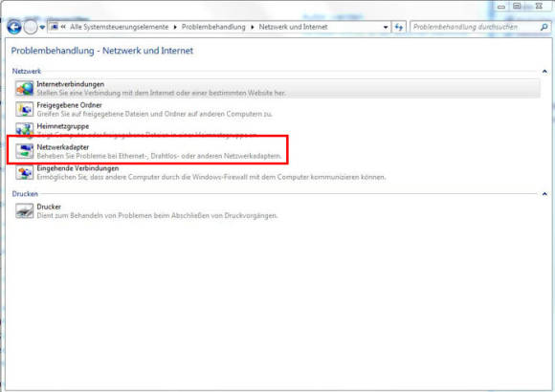Image resolution: width=555 pixels, height=392 pixels.
Task: Click the Freigegebene Ordner icon
Action: (x=25, y=109)
